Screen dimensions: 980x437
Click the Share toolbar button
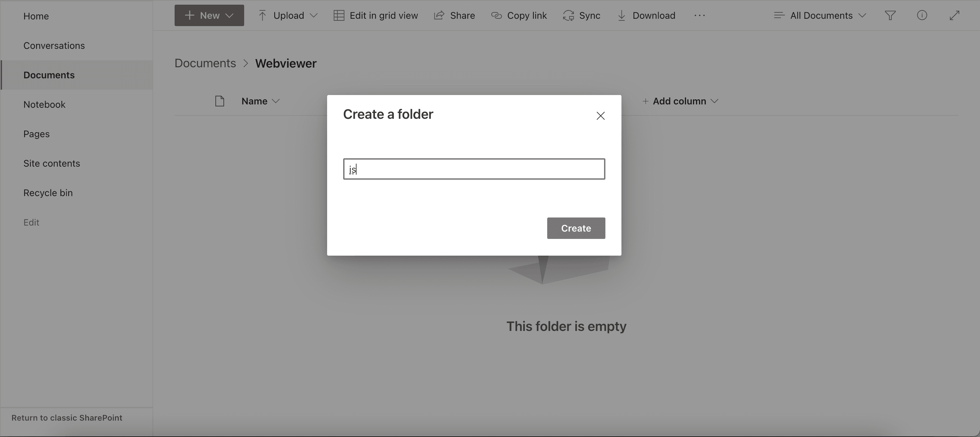[455, 15]
